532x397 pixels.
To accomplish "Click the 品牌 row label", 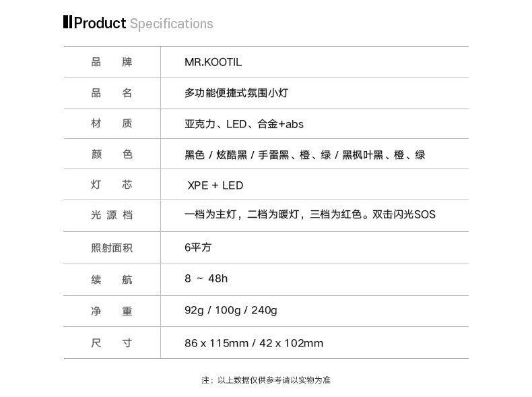I will (112, 62).
